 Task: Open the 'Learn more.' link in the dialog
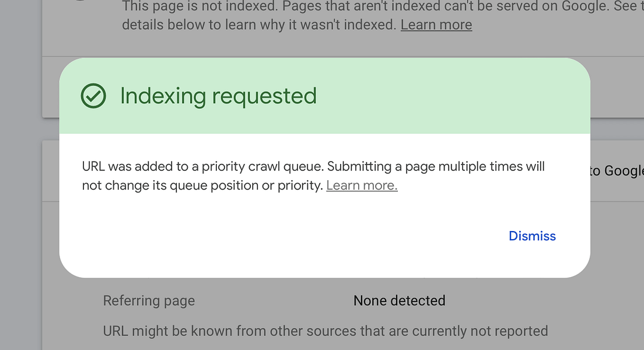click(361, 185)
